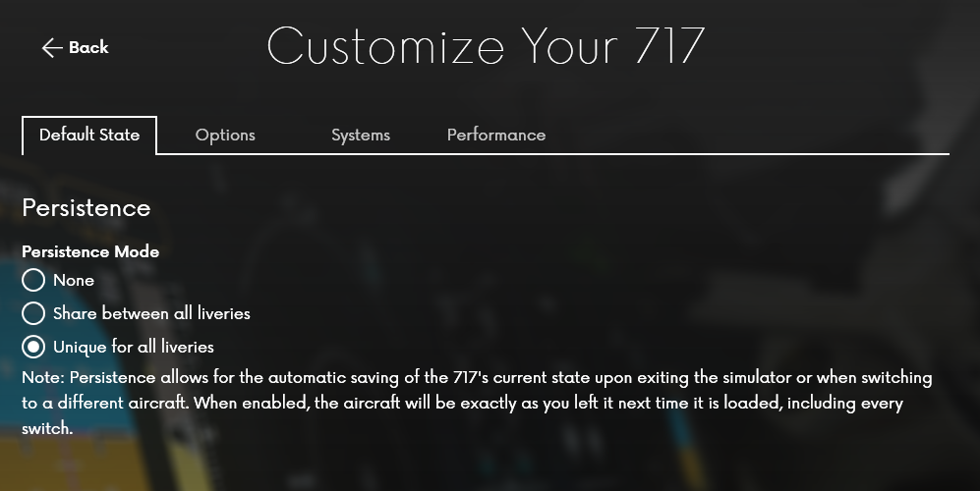Click the word Your in the page title
The width and height of the screenshot is (980, 491).
(x=570, y=47)
